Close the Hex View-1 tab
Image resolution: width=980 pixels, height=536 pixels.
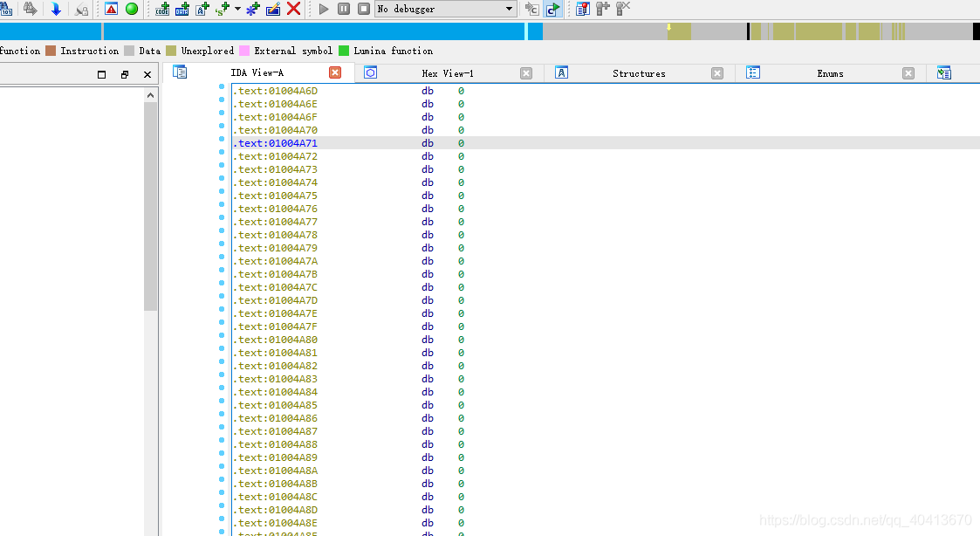526,73
